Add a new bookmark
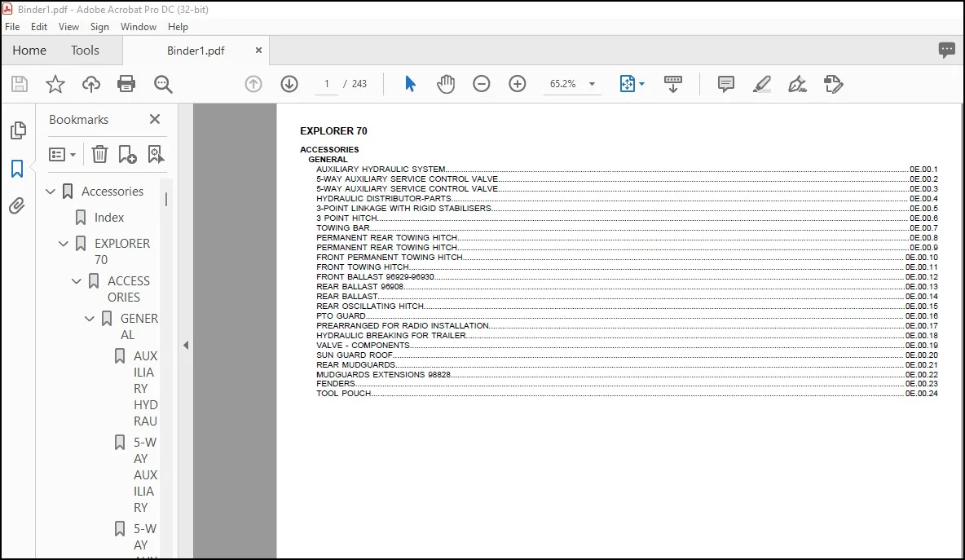The width and height of the screenshot is (965, 560). [x=127, y=154]
